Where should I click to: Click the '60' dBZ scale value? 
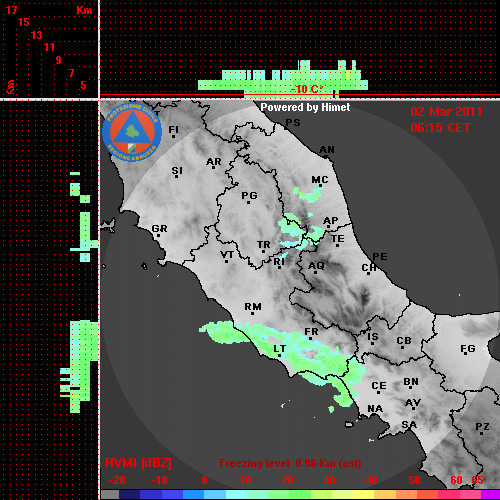point(456,480)
